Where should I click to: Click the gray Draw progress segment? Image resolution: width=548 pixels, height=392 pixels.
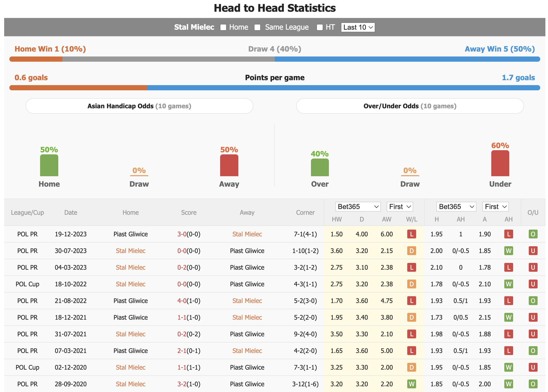169,59
